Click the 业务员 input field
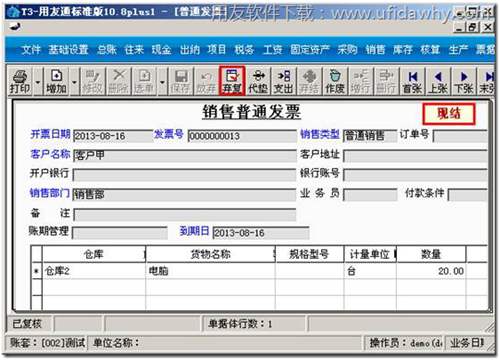Image resolution: width=500 pixels, height=360 pixels. 370,195
